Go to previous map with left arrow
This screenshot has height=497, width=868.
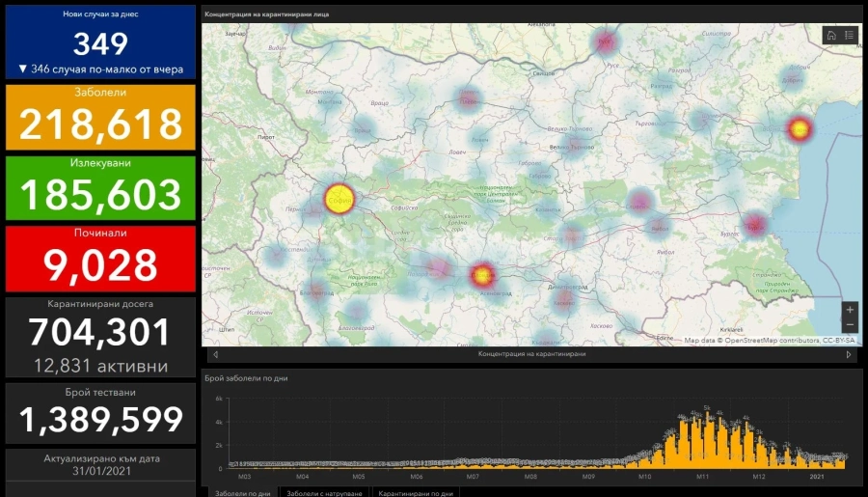[216, 354]
